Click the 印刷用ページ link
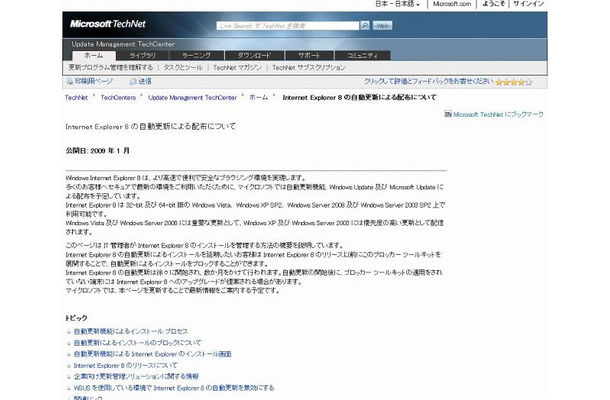 click(x=93, y=81)
